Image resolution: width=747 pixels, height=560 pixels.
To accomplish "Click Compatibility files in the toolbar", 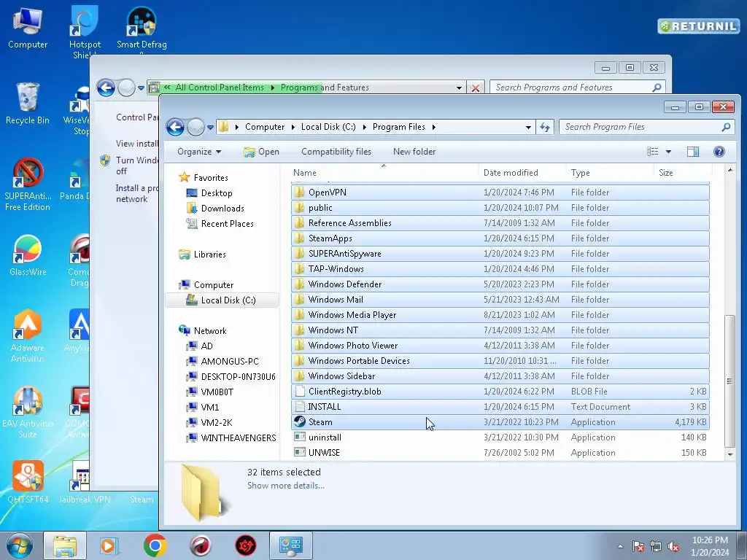I will 336,152.
